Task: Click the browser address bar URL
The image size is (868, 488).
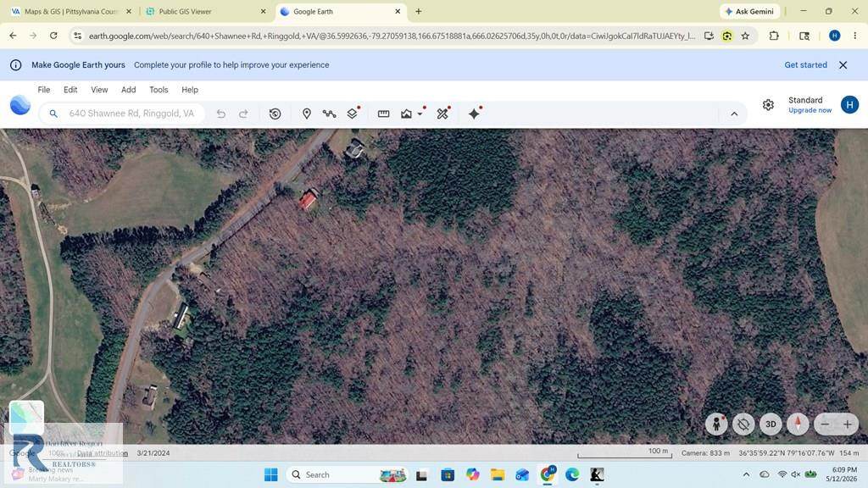Action: point(392,36)
